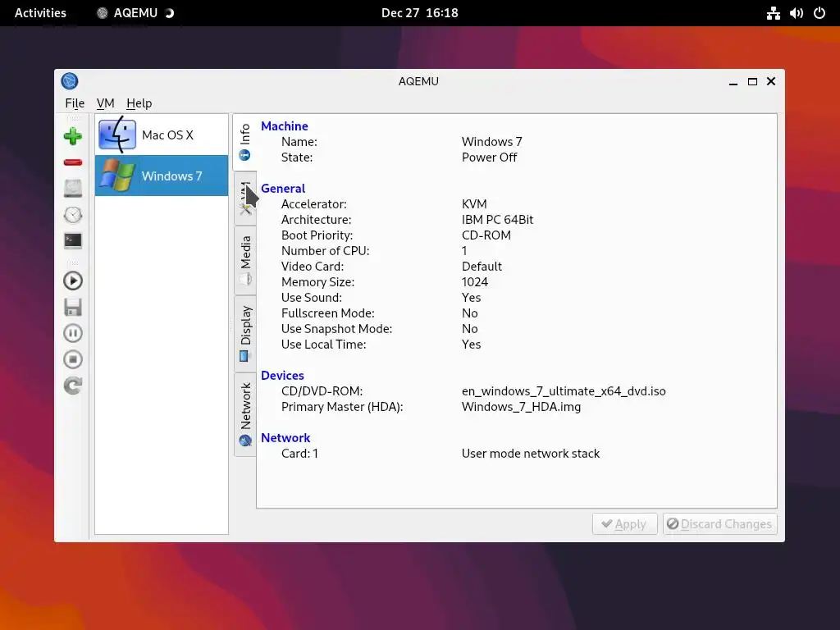
Task: Click the network status tray icon
Action: 773,13
